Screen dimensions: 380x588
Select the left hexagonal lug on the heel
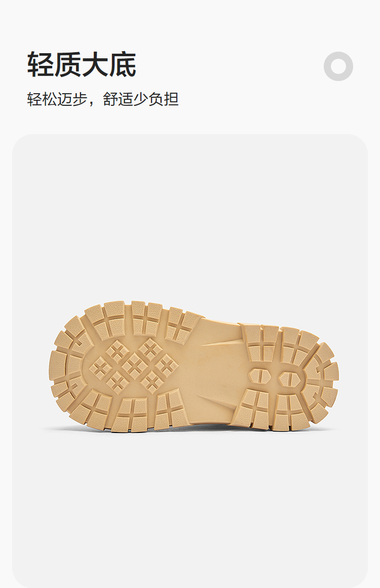259,376
